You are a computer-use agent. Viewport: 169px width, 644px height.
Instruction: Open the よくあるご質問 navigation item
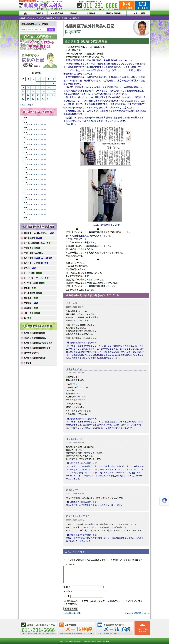tap(138, 14)
